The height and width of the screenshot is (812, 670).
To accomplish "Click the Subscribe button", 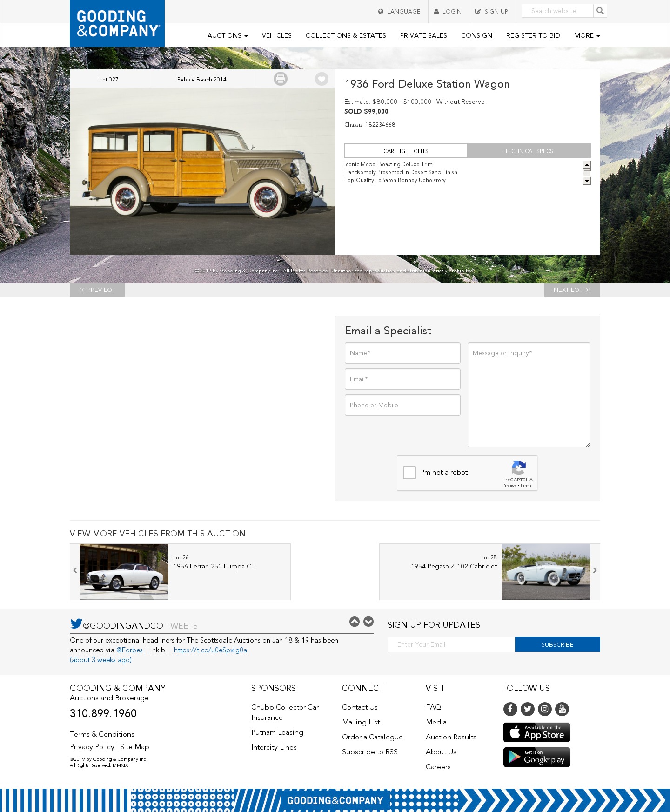I will click(557, 644).
